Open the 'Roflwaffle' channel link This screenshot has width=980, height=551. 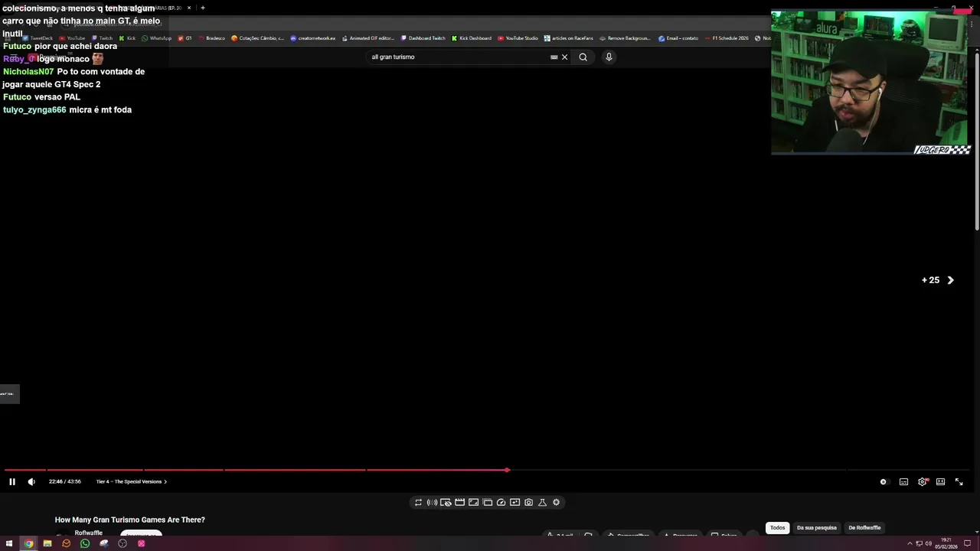coord(88,533)
